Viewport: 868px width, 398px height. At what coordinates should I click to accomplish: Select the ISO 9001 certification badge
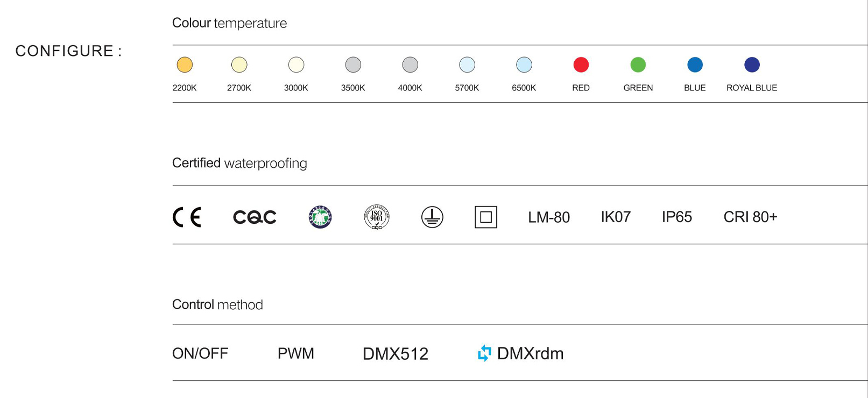pos(377,217)
